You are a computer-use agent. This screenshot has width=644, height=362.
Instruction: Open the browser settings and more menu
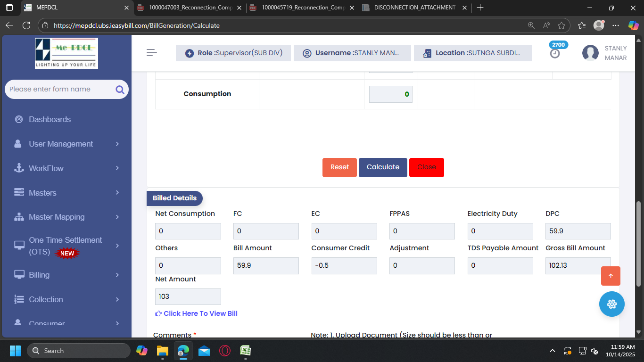point(616,25)
